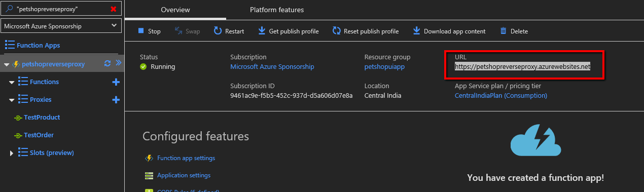The height and width of the screenshot is (192, 644).
Task: Open the Proxies node
Action: pos(41,99)
